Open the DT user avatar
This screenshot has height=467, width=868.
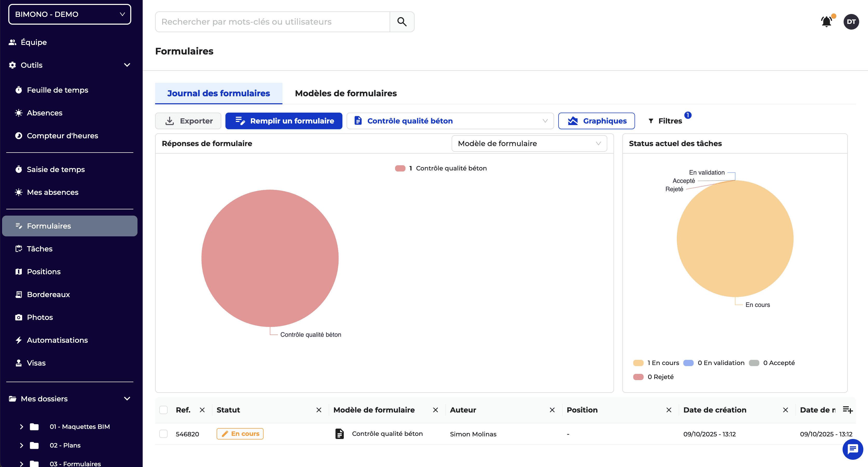pos(851,22)
